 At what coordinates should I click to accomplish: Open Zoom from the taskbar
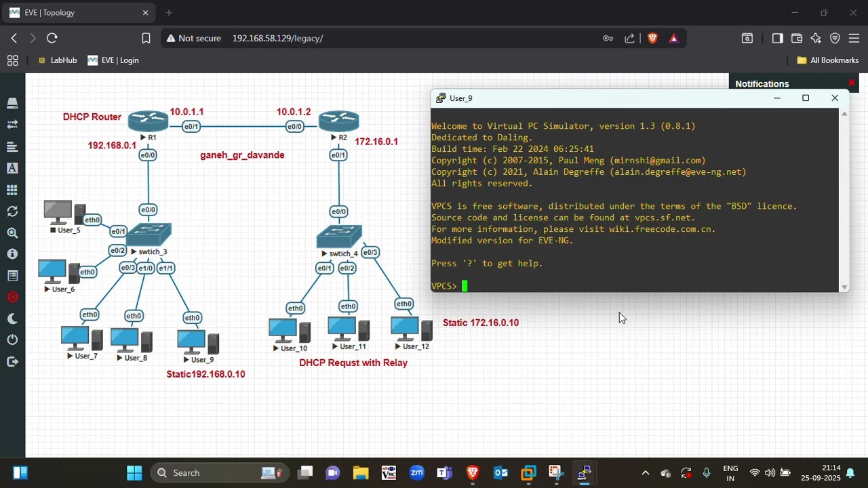coord(416,472)
